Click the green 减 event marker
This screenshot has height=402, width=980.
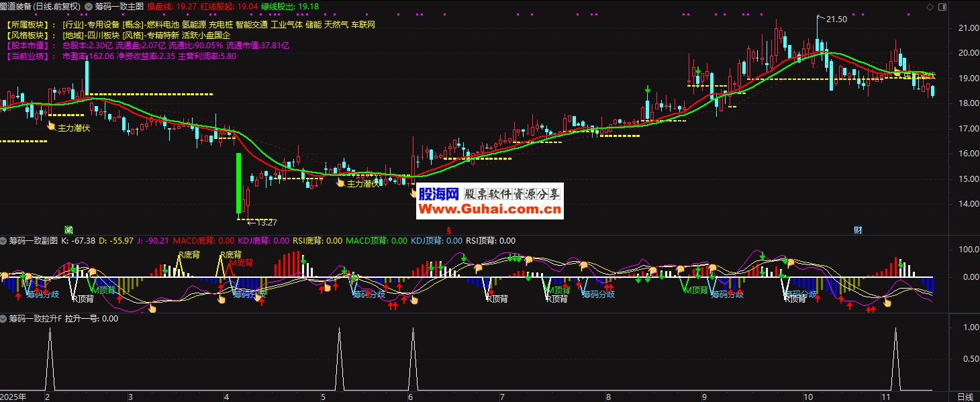coord(68,230)
